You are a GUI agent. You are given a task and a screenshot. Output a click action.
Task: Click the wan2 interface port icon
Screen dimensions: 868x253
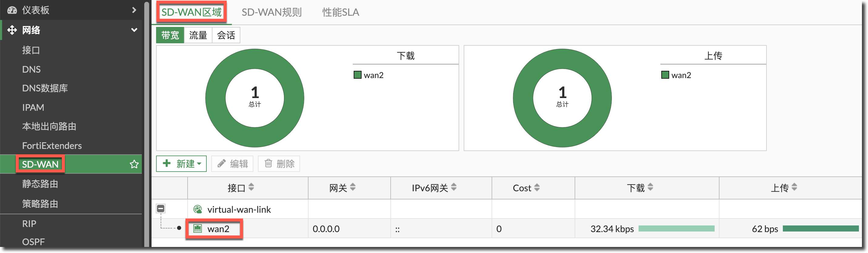(198, 229)
